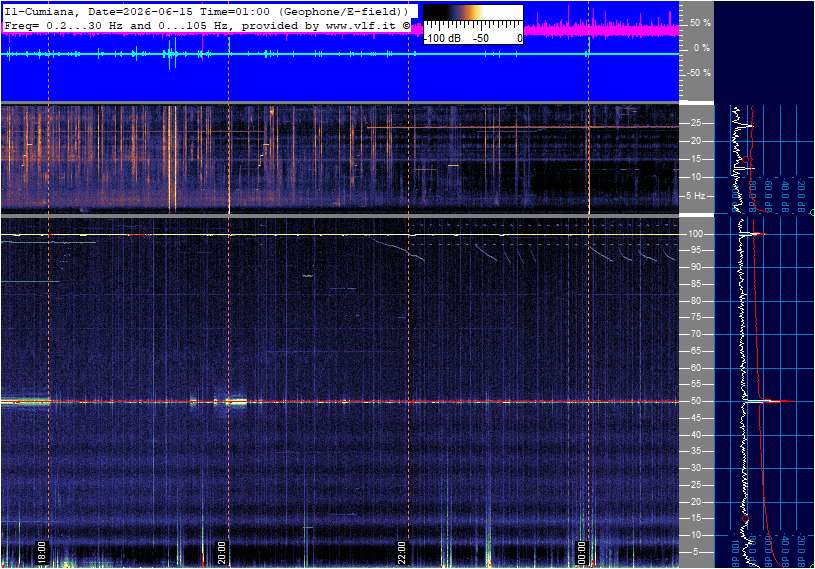Click the '35' Hz frequency label
Image resolution: width=815 pixels, height=569 pixels.
click(695, 451)
